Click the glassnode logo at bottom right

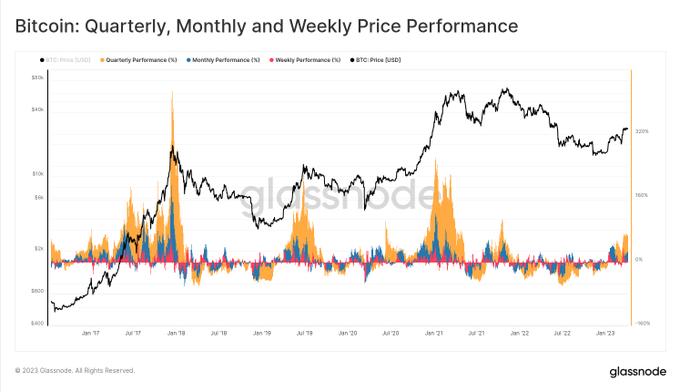pos(638,372)
